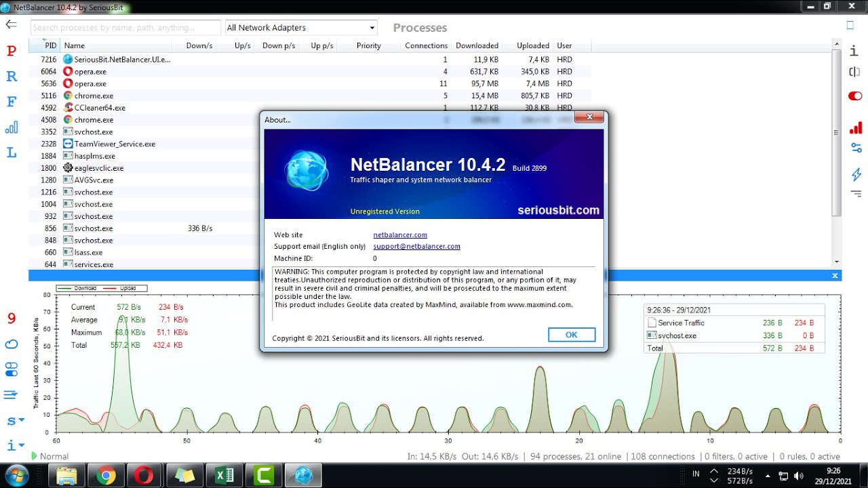Focus the search processes input field

pos(125,28)
